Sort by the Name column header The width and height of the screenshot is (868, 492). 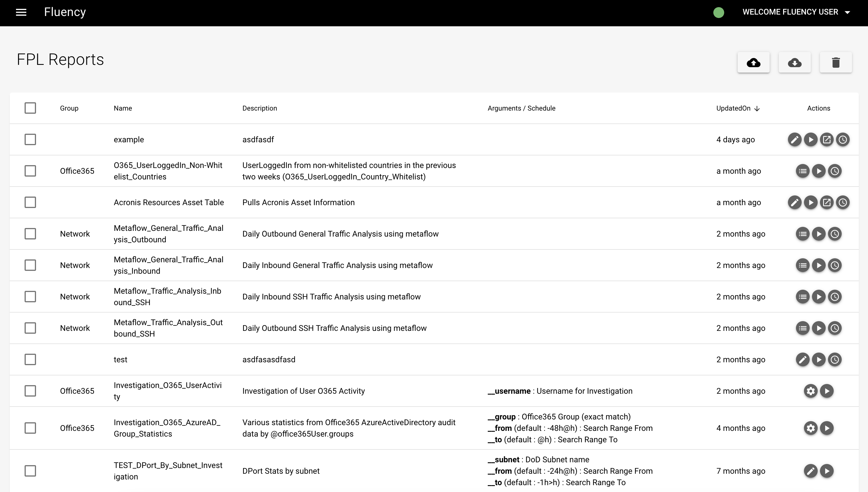tap(123, 108)
